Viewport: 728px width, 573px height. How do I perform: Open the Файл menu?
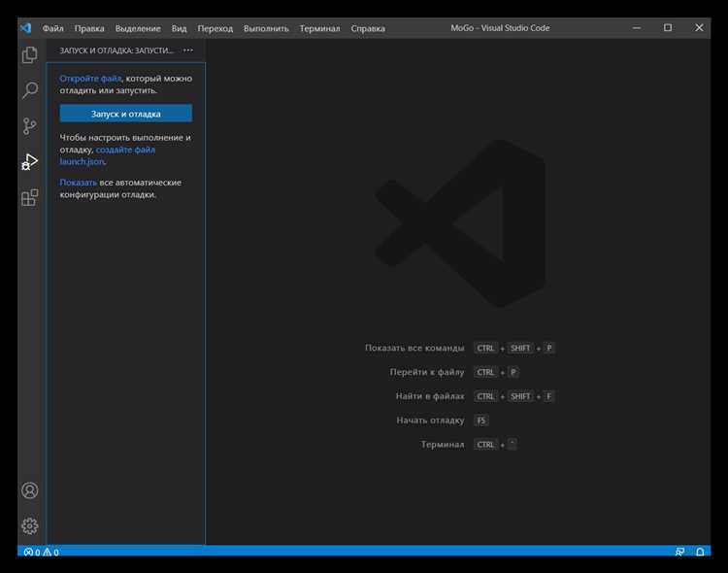pyautogui.click(x=52, y=28)
